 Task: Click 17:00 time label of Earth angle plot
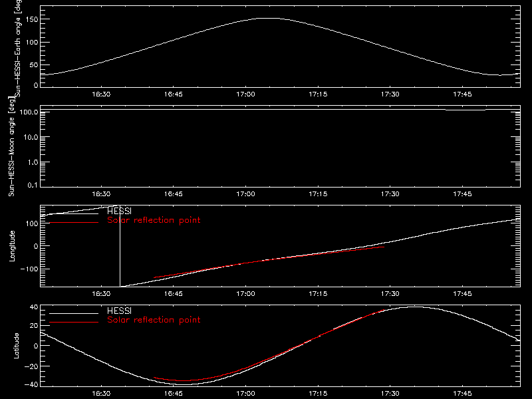(x=245, y=94)
